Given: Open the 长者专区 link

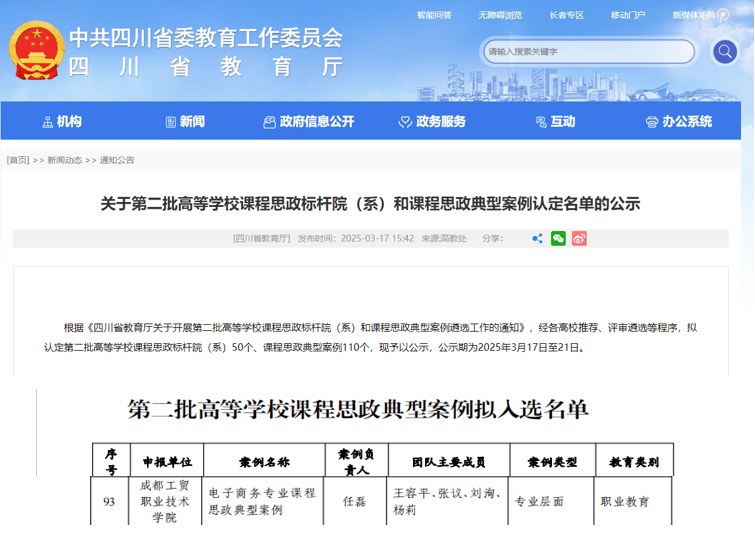Looking at the screenshot, I should tap(566, 15).
